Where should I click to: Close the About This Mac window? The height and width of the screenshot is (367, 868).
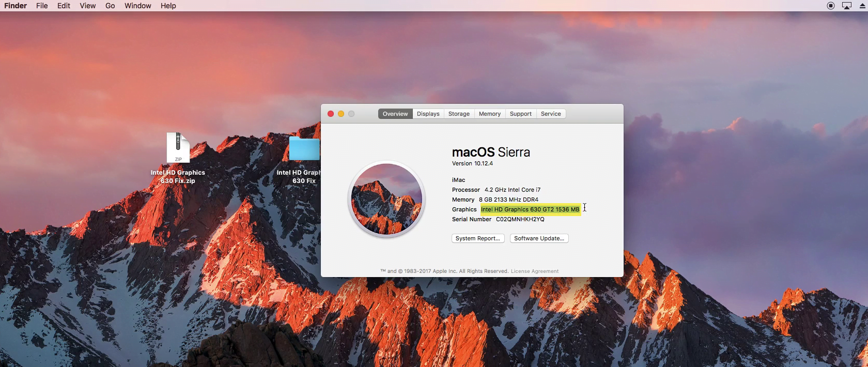point(331,114)
